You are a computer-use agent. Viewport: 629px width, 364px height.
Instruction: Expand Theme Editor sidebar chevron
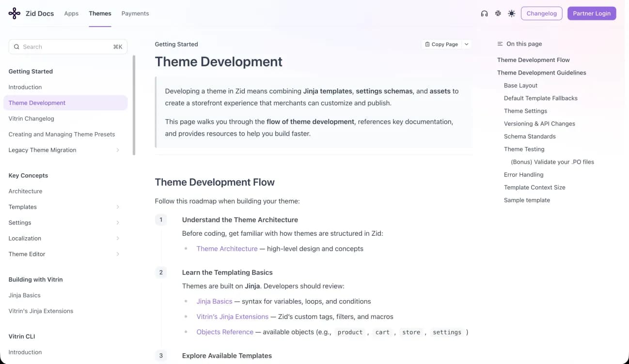pos(118,254)
